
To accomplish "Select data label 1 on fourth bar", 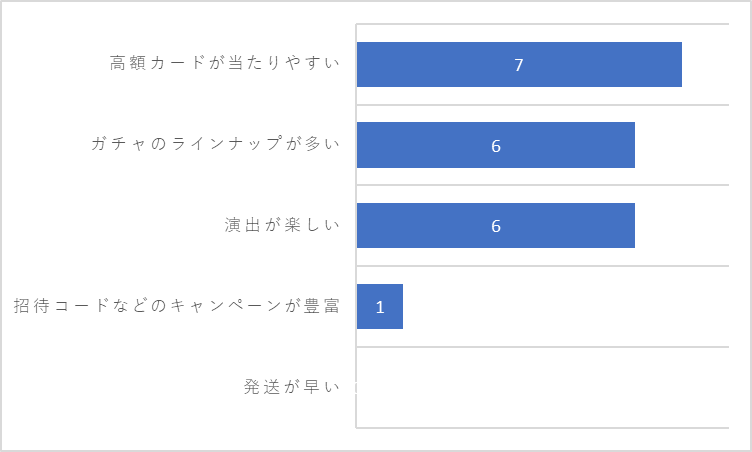I will pyautogui.click(x=380, y=307).
